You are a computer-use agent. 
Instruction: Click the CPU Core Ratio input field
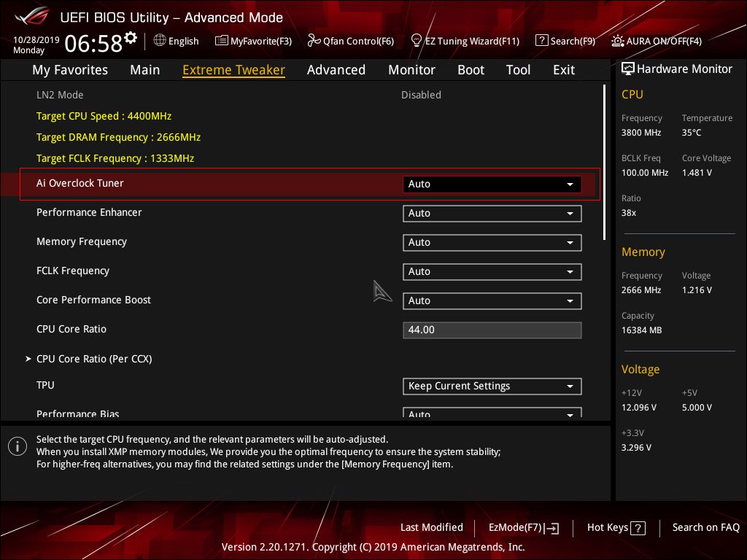(x=492, y=330)
